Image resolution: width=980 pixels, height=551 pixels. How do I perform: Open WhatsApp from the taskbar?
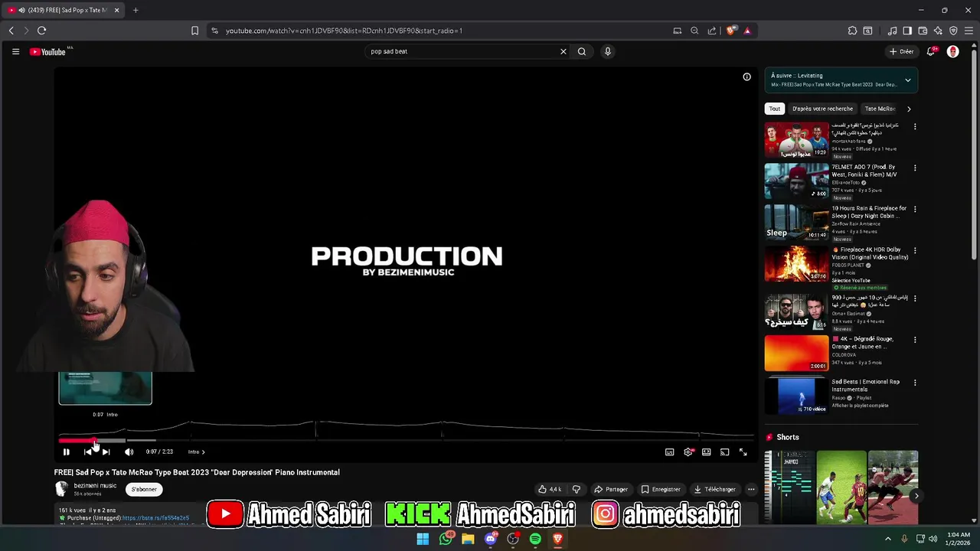click(446, 539)
